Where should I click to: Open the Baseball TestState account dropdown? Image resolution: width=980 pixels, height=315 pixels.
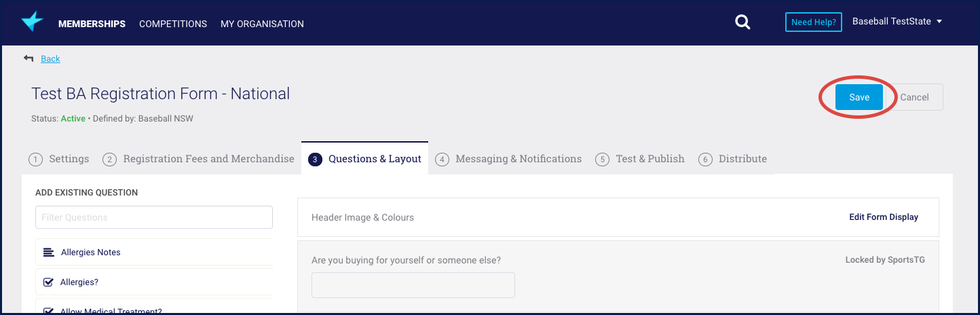pyautogui.click(x=897, y=22)
